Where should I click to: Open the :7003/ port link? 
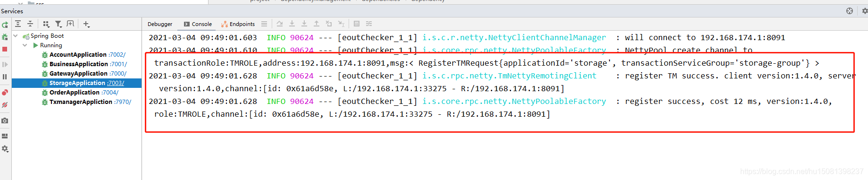[x=116, y=83]
